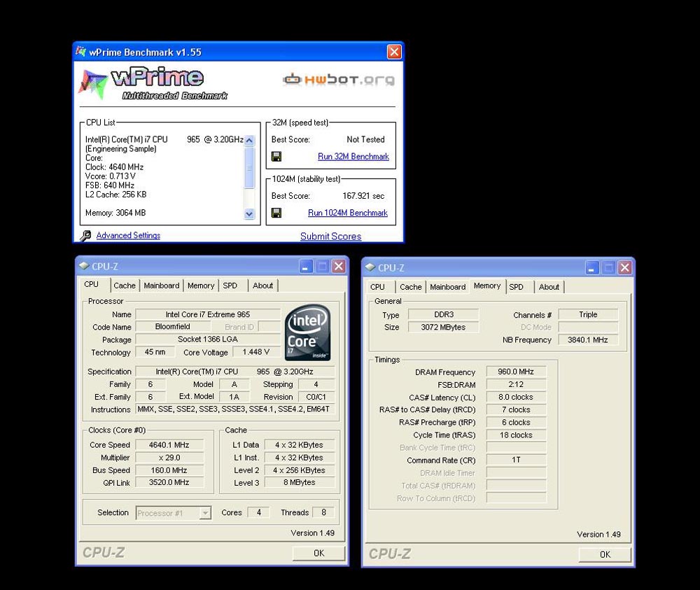The width and height of the screenshot is (700, 590).
Task: Minimize the left CPU-Z window
Action: [x=305, y=267]
